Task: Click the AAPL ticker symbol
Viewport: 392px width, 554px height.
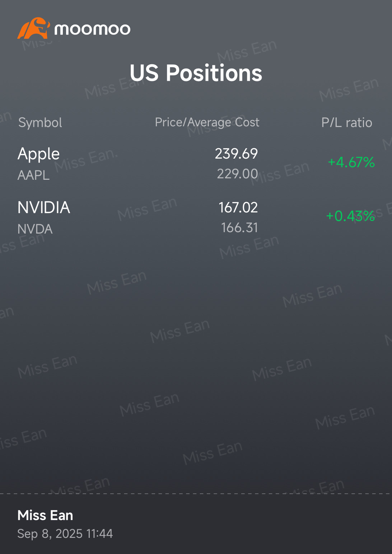Action: [33, 175]
